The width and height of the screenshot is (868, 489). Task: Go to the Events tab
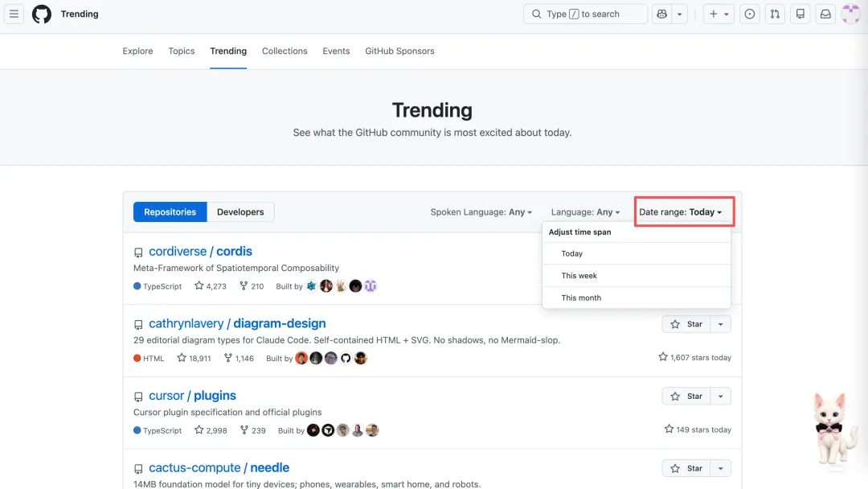pos(336,51)
